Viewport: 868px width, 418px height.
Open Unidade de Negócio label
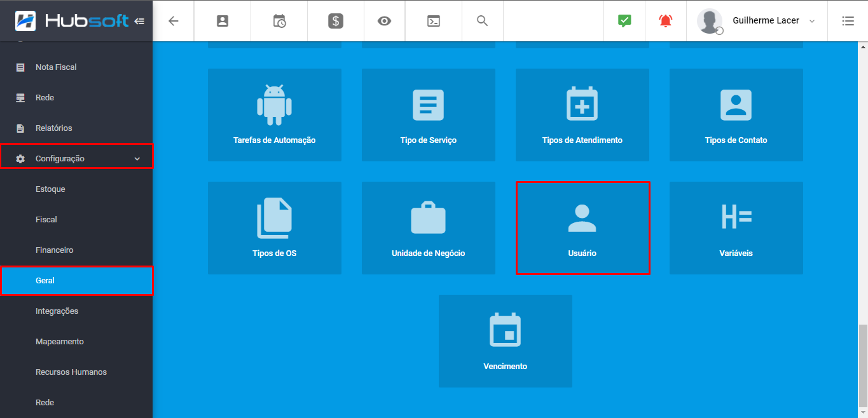(429, 253)
